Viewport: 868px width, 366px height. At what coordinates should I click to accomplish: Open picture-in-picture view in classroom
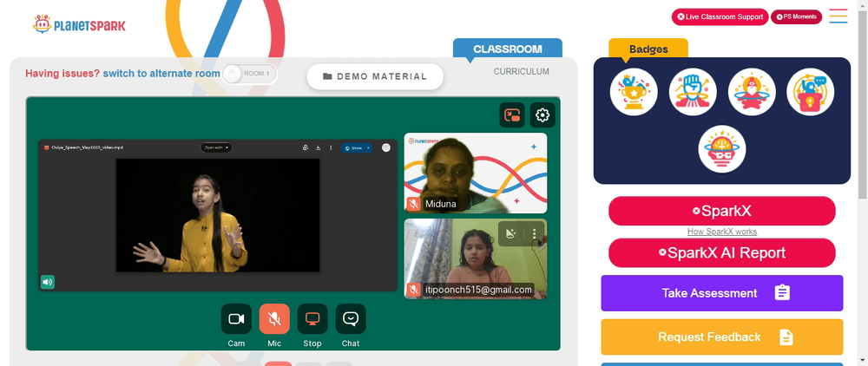click(x=511, y=115)
